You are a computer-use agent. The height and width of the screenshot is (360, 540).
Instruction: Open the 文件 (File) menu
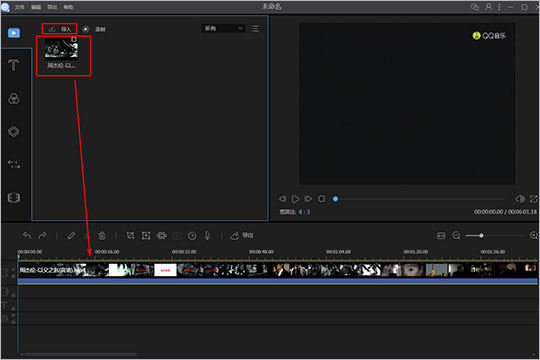[19, 7]
